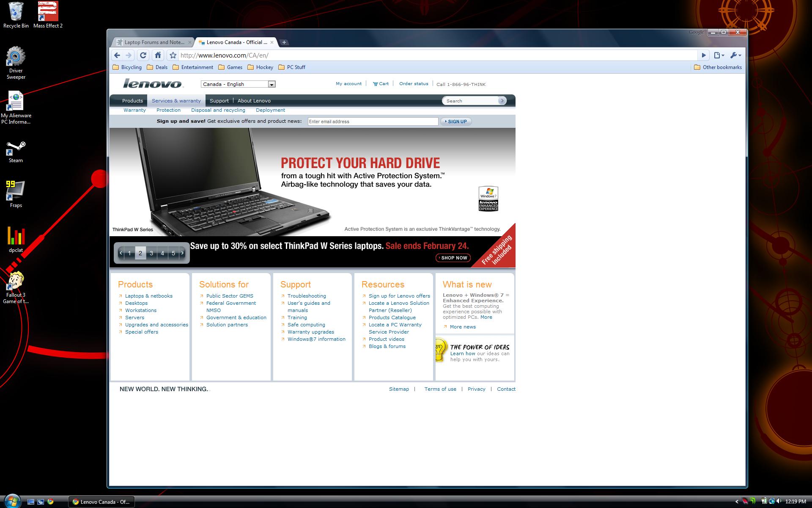Reload the Lenovo page

143,55
